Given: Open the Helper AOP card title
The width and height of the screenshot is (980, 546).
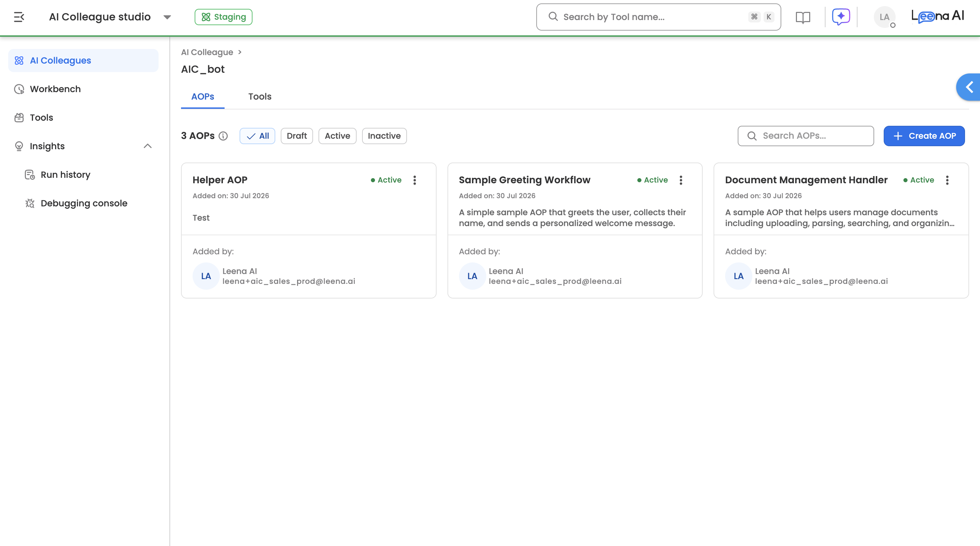Looking at the screenshot, I should 220,180.
